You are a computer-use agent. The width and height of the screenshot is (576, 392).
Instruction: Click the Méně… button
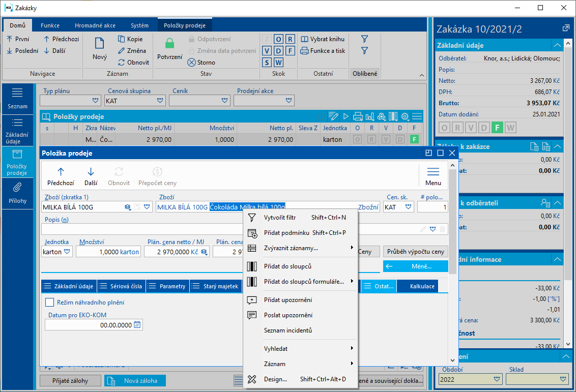tap(416, 266)
